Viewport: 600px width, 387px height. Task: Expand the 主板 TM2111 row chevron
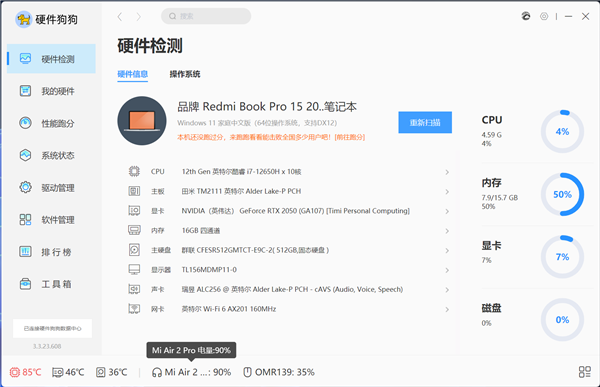coord(447,192)
